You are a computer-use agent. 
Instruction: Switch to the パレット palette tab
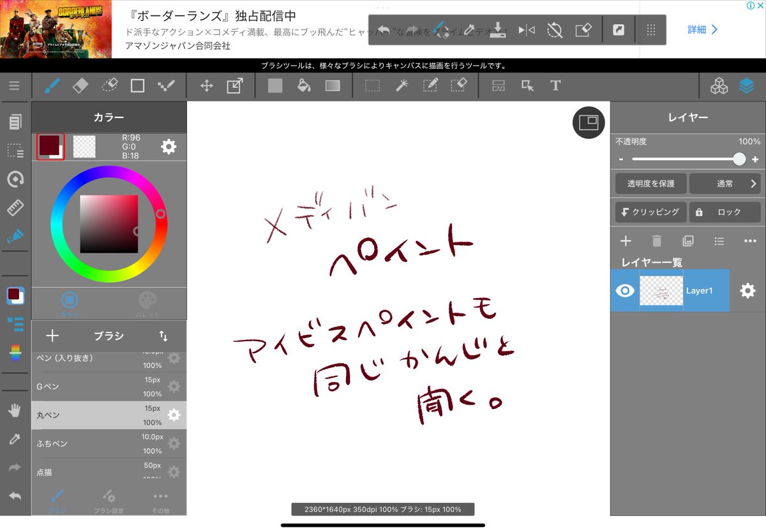pos(147,303)
